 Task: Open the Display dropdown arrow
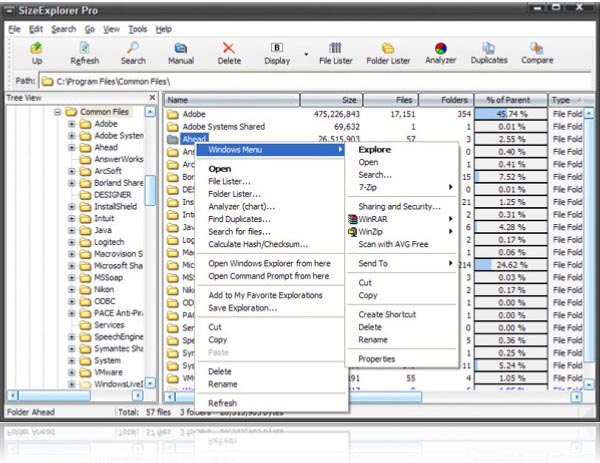click(x=305, y=54)
